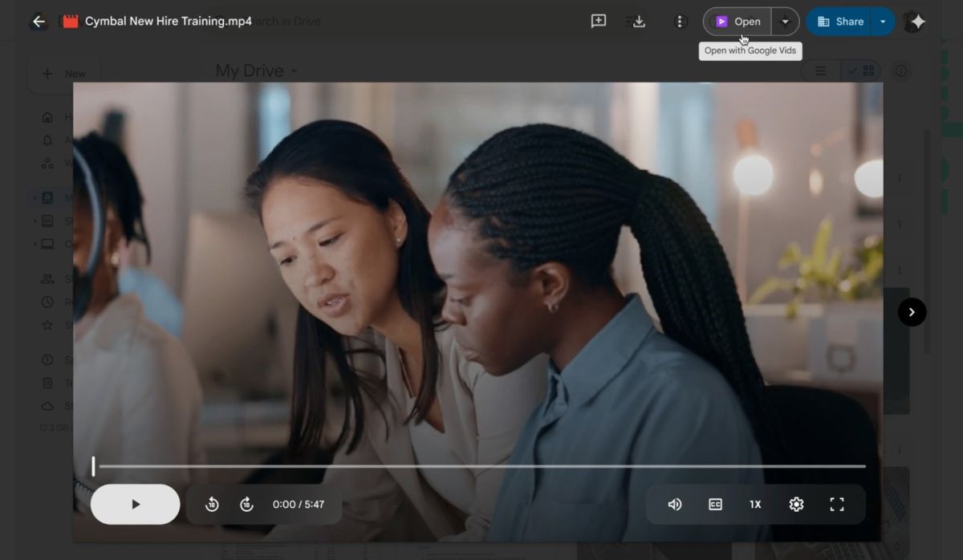The height and width of the screenshot is (560, 963).
Task: Skip the video forward 10 seconds
Action: pos(246,504)
